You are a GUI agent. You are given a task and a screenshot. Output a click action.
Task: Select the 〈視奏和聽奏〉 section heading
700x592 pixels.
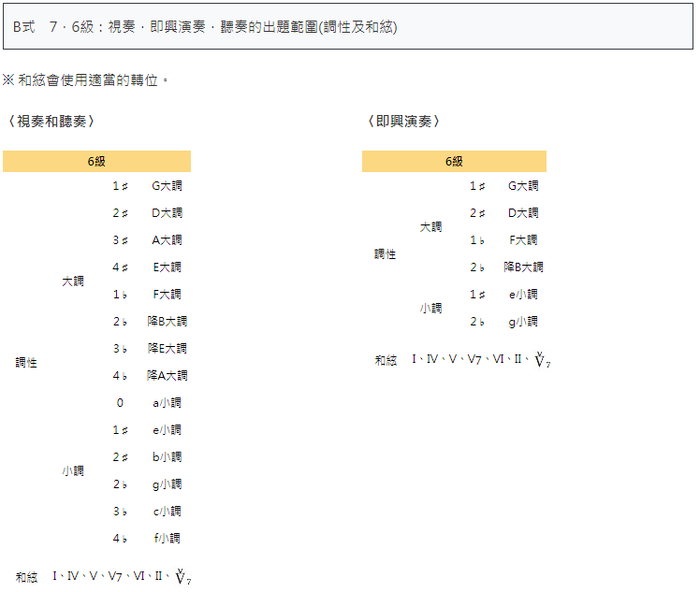(51, 122)
